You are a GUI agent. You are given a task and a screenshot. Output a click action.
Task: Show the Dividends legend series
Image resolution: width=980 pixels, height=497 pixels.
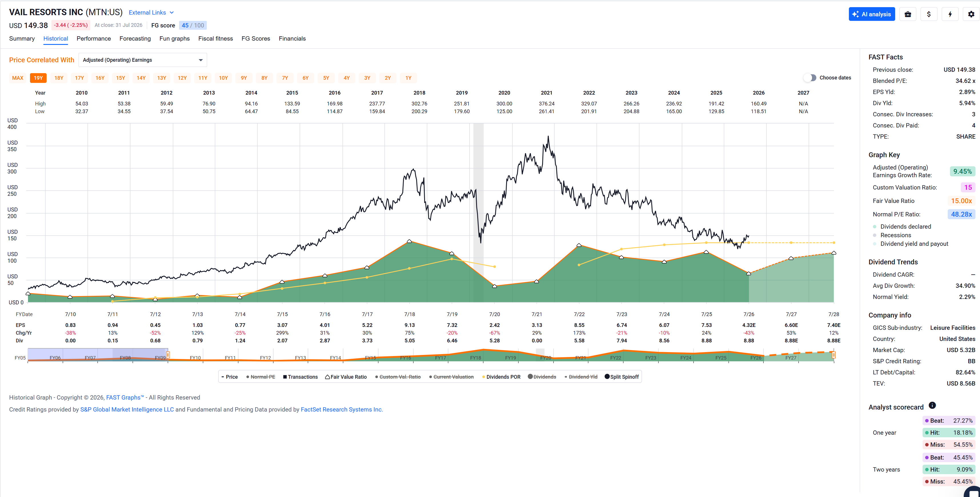pyautogui.click(x=542, y=377)
